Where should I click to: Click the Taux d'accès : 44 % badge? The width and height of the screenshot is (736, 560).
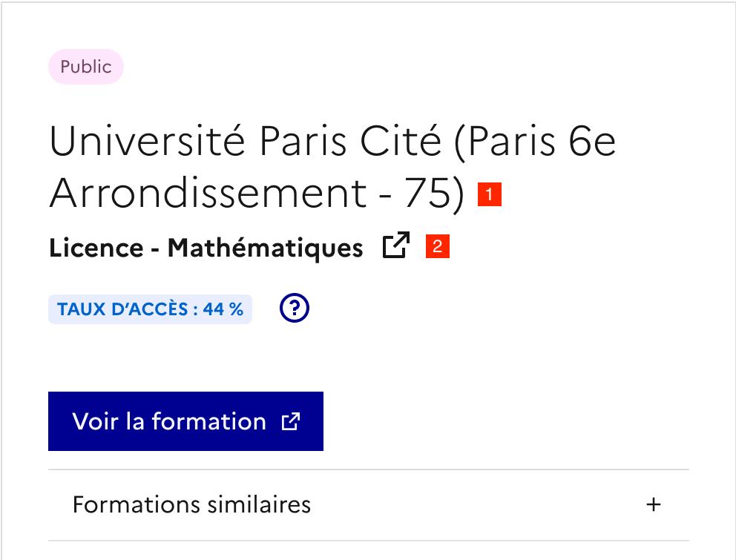[x=150, y=309]
